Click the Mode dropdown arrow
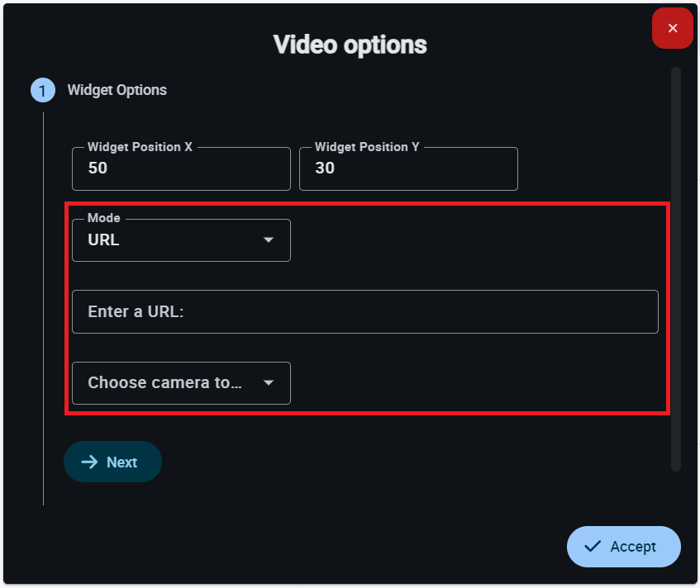700x588 pixels. tap(268, 240)
